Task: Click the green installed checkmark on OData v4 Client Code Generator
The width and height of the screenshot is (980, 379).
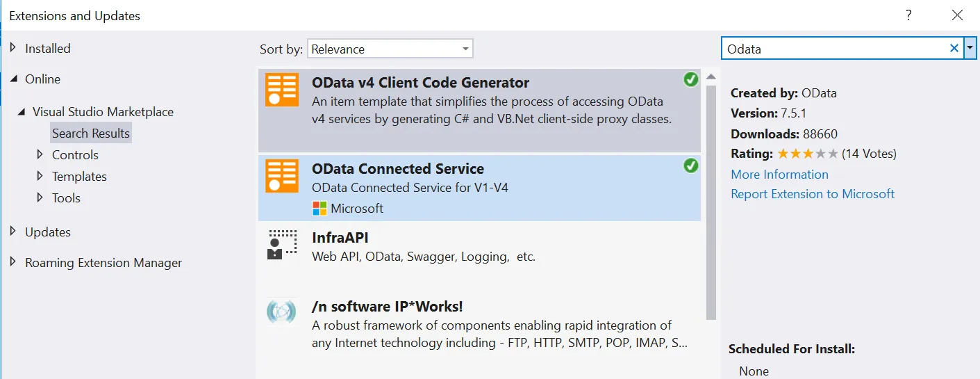Action: [690, 79]
